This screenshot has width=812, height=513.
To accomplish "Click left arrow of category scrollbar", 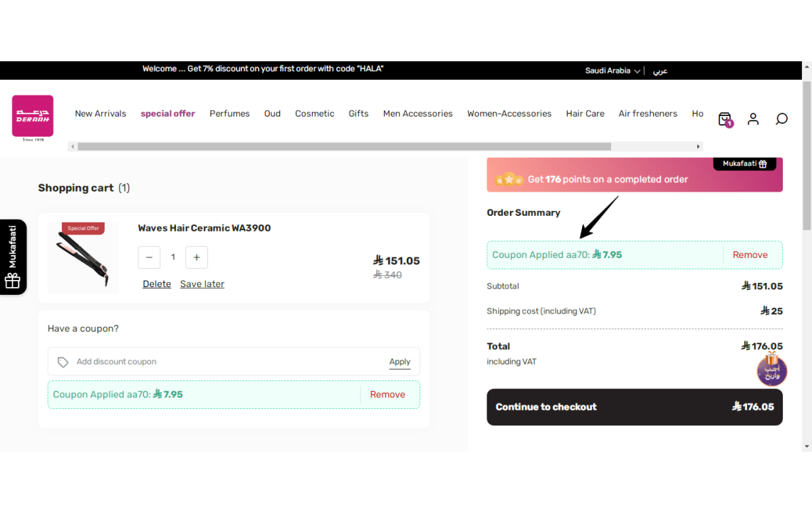I will coord(73,147).
